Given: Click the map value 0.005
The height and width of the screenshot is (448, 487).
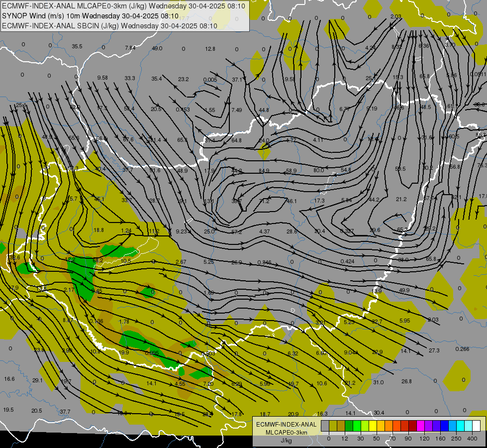Looking at the screenshot, I should point(210,80).
